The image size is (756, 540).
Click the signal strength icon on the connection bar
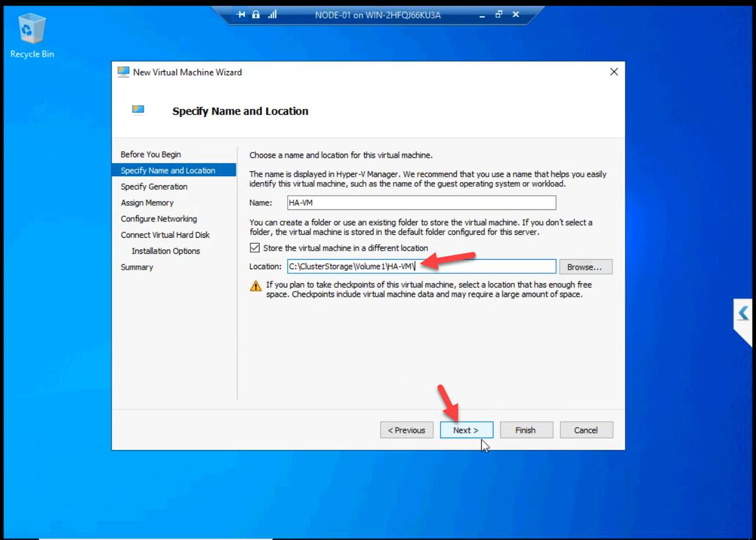[272, 15]
